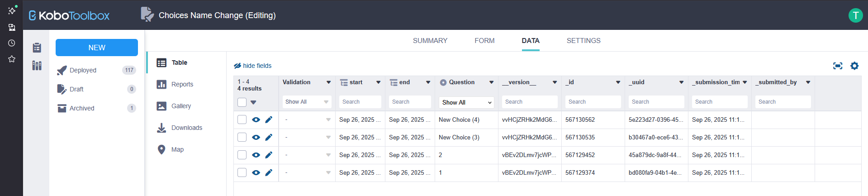Image resolution: width=868 pixels, height=196 pixels.
Task: Switch to the SUMMARY tab
Action: tap(430, 41)
